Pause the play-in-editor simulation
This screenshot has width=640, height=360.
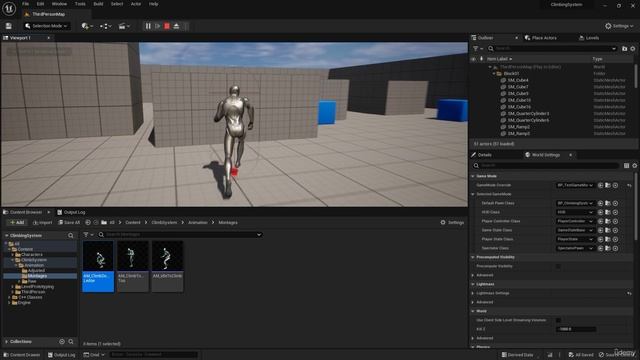148,26
